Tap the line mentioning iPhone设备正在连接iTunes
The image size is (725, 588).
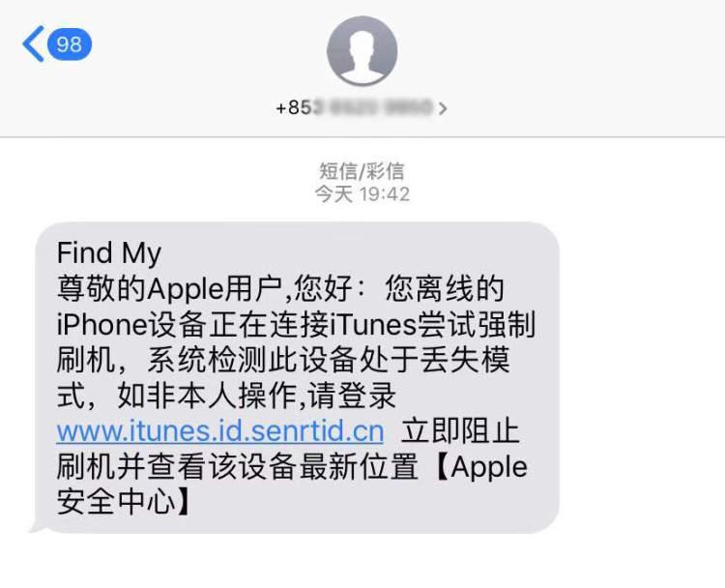point(296,324)
